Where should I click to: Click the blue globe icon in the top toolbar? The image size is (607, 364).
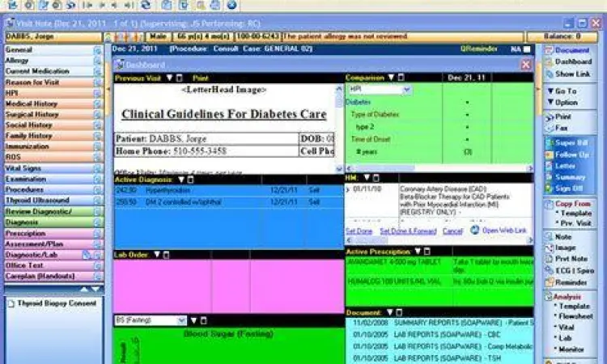point(231,5)
